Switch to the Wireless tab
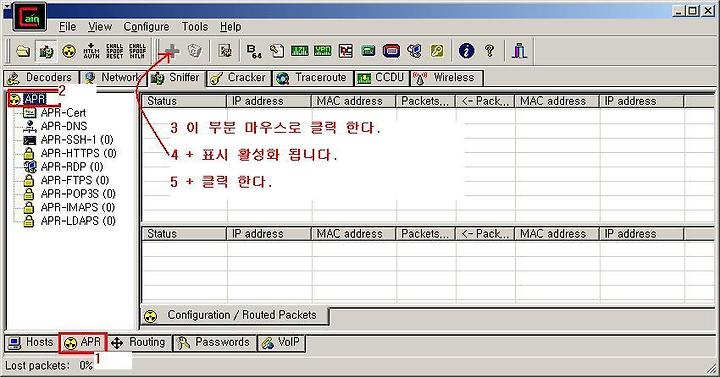 [446, 78]
